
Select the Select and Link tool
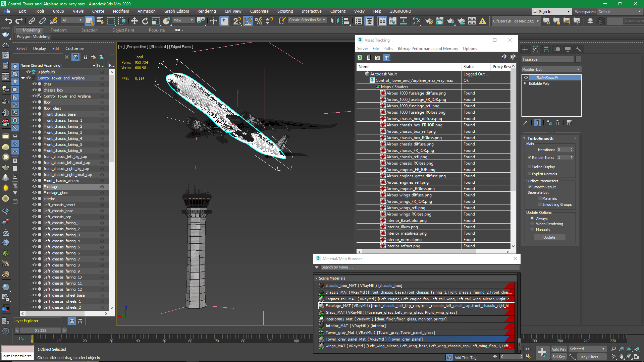(32, 21)
